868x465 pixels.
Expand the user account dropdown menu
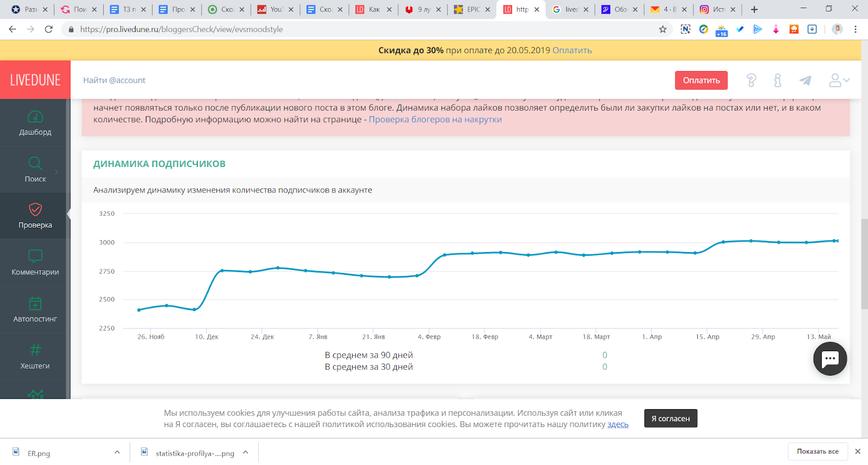[839, 81]
